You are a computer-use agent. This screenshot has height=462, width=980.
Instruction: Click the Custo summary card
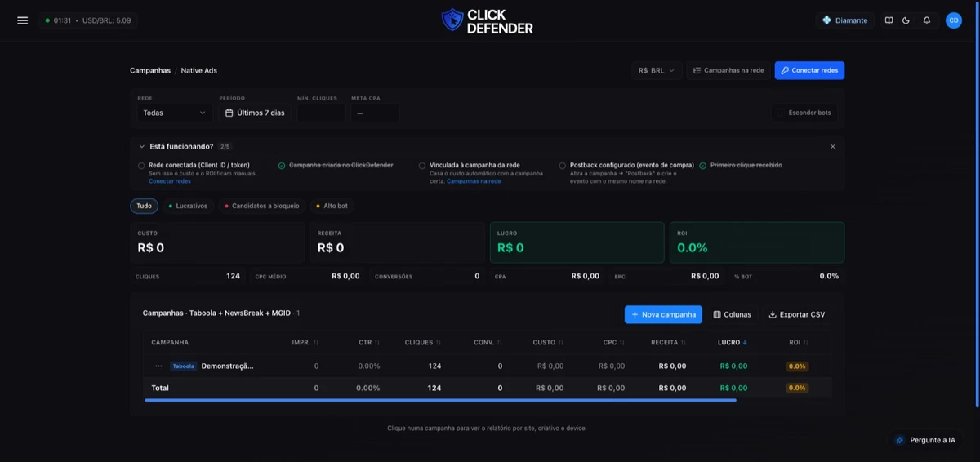click(x=217, y=242)
